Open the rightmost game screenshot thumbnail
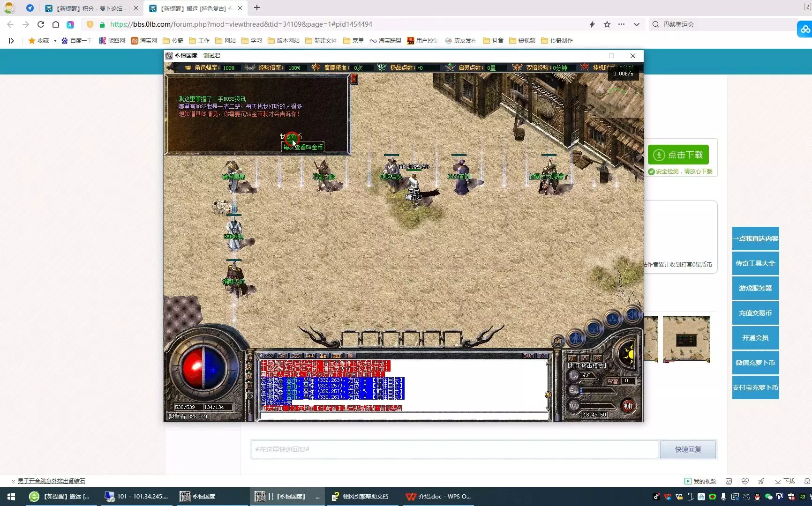Viewport: 812px width, 506px height. pyautogui.click(x=686, y=340)
